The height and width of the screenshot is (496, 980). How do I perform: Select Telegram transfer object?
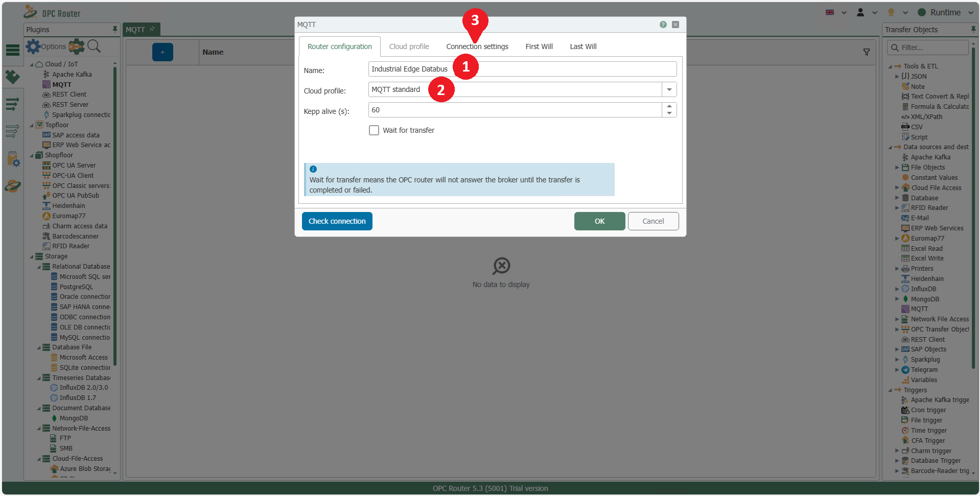click(924, 369)
